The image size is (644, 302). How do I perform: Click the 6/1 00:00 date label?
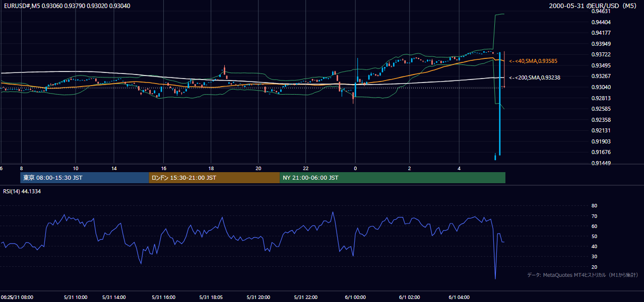coord(355,297)
